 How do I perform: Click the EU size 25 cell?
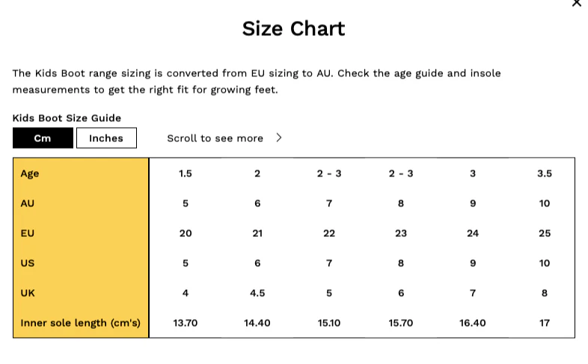point(545,233)
